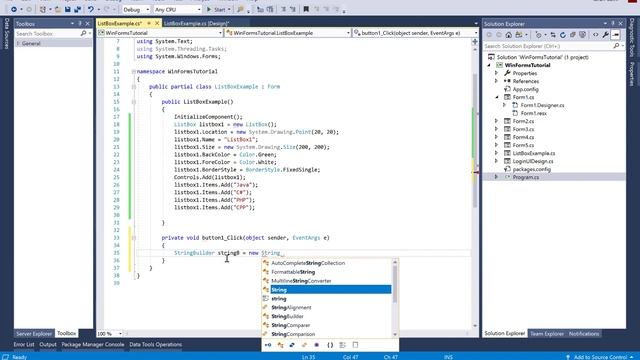Click the Search Solution Explorer input field

[x=547, y=46]
